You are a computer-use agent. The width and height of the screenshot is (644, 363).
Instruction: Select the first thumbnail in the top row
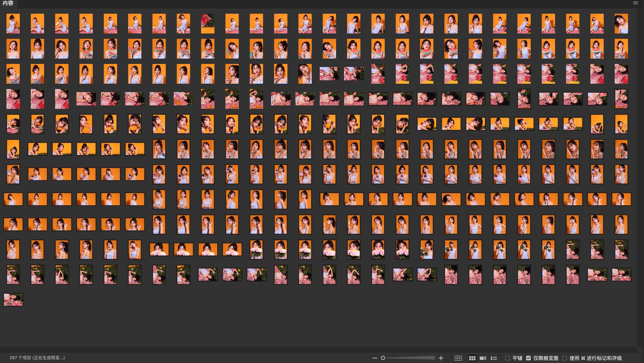[x=13, y=24]
